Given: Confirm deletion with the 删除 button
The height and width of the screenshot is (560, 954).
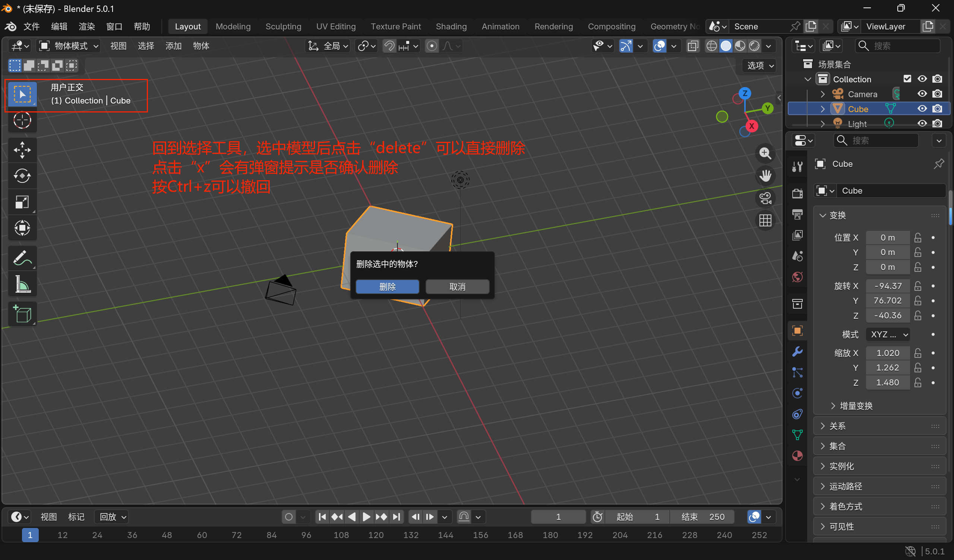Looking at the screenshot, I should (387, 287).
